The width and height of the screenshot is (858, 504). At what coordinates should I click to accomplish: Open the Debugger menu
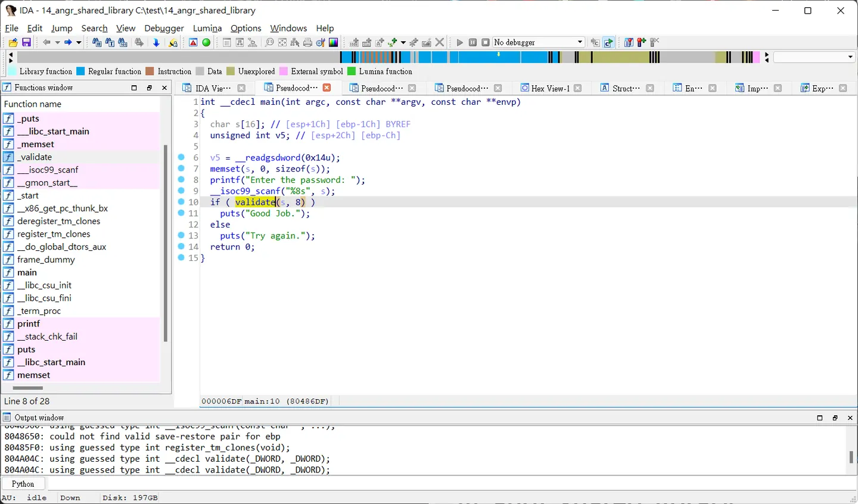164,28
